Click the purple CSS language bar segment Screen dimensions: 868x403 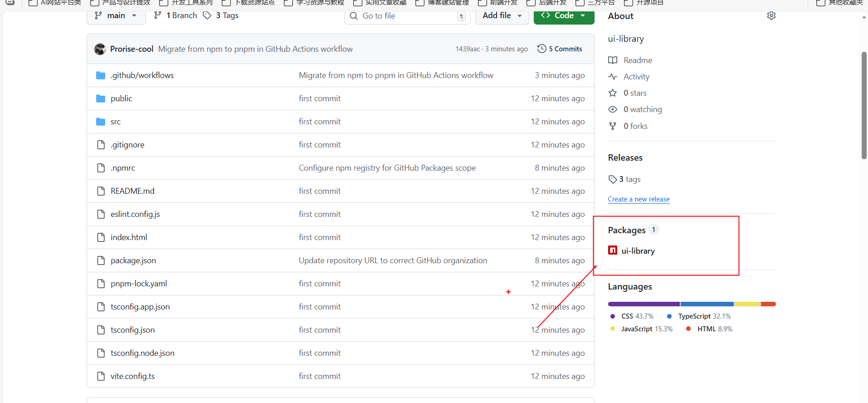click(644, 304)
